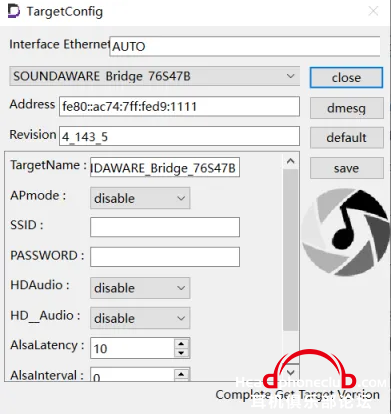The height and width of the screenshot is (414, 391).
Task: Click the Complete Get Target Version status text
Action: point(297,395)
